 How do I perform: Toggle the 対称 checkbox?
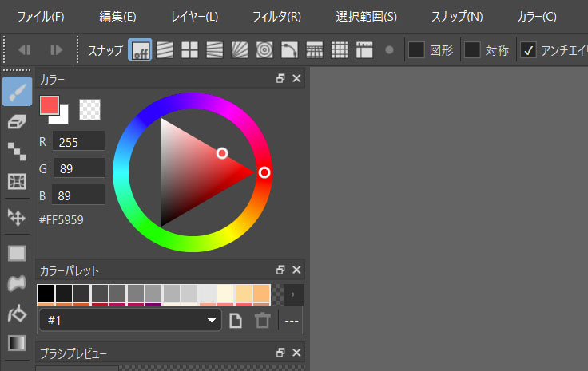[x=472, y=49]
